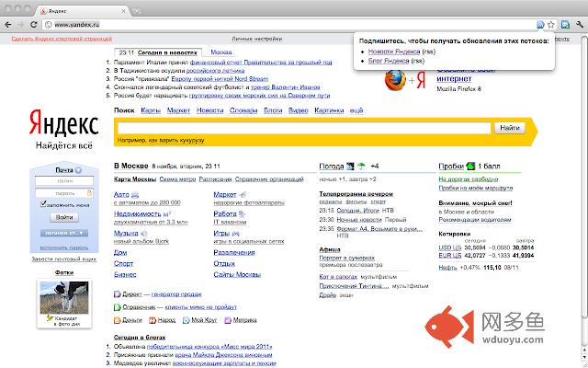Click the blue extension icon beside the star
Screen dimensions: 588x368
pyautogui.click(x=565, y=25)
